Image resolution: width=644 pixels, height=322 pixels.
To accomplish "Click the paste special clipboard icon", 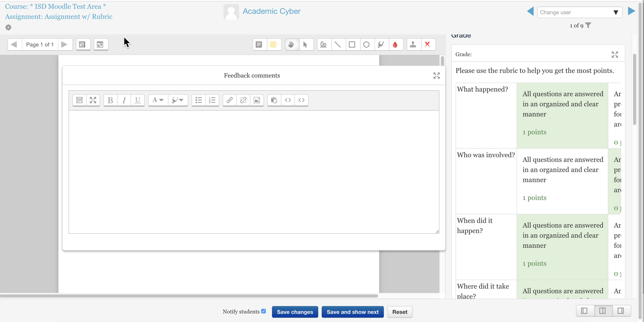I will [274, 100].
